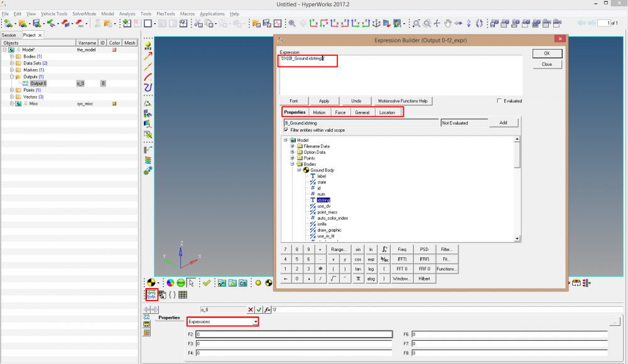Expand Option Data in Expression Builder tree
628x364 pixels.
(x=293, y=152)
